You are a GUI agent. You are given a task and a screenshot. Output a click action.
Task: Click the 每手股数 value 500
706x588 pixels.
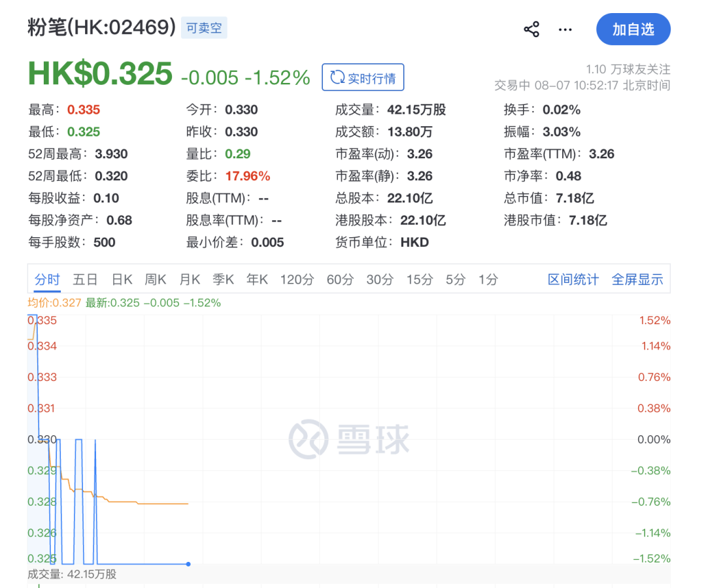105,242
